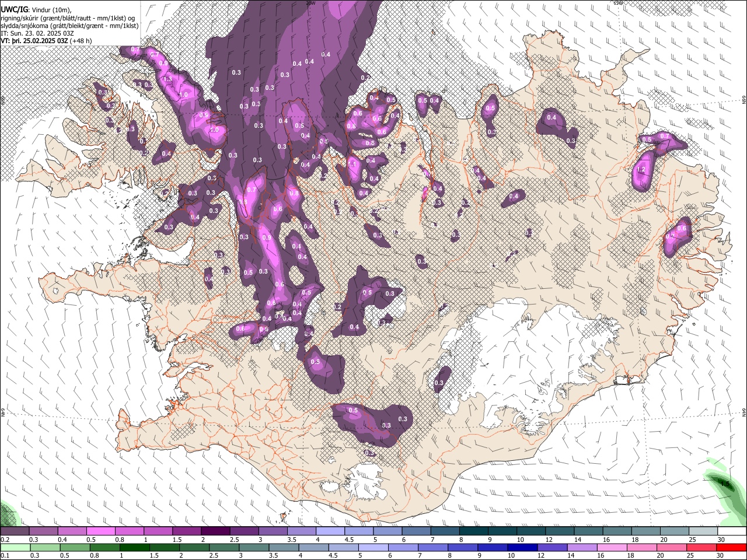Click the rain legend swatch for 4.5
The image size is (747, 560).
tap(343, 547)
